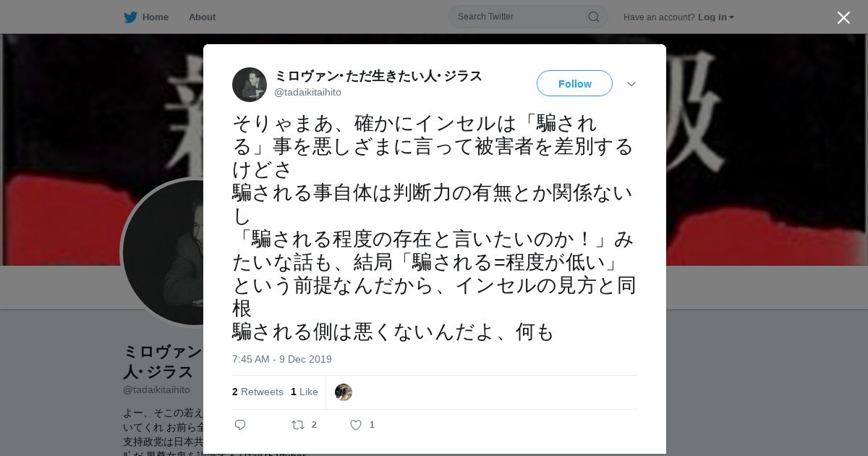Open the 7:45 AM - 9 Dec 2019 timestamp

[x=282, y=359]
